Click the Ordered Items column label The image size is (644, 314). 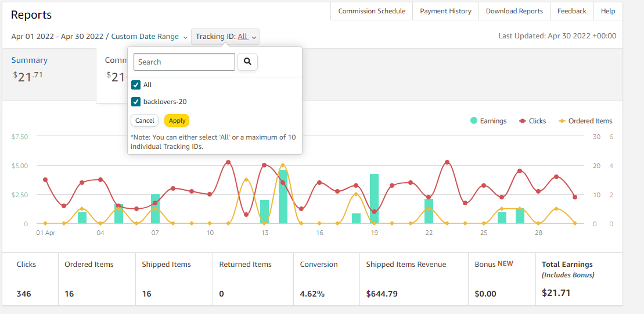[89, 264]
